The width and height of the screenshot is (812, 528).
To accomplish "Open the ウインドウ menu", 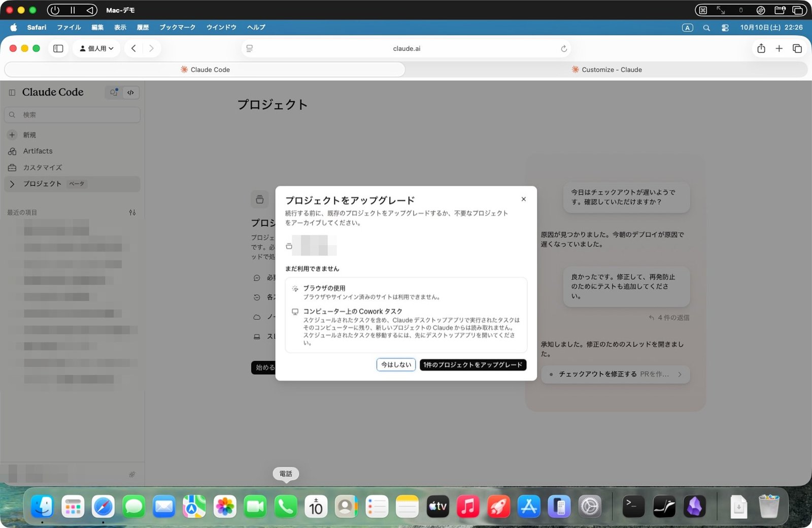I will pyautogui.click(x=221, y=27).
